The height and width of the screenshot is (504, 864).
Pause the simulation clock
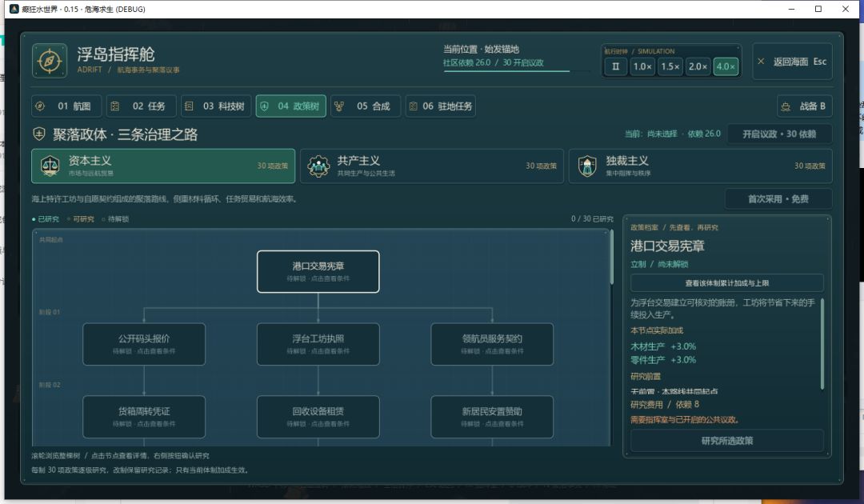click(615, 66)
